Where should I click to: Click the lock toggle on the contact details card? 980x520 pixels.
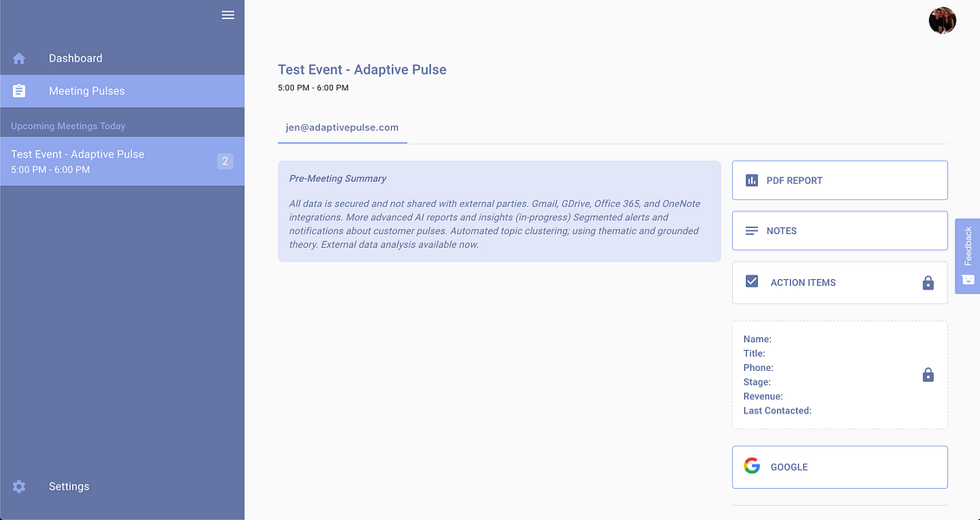928,374
